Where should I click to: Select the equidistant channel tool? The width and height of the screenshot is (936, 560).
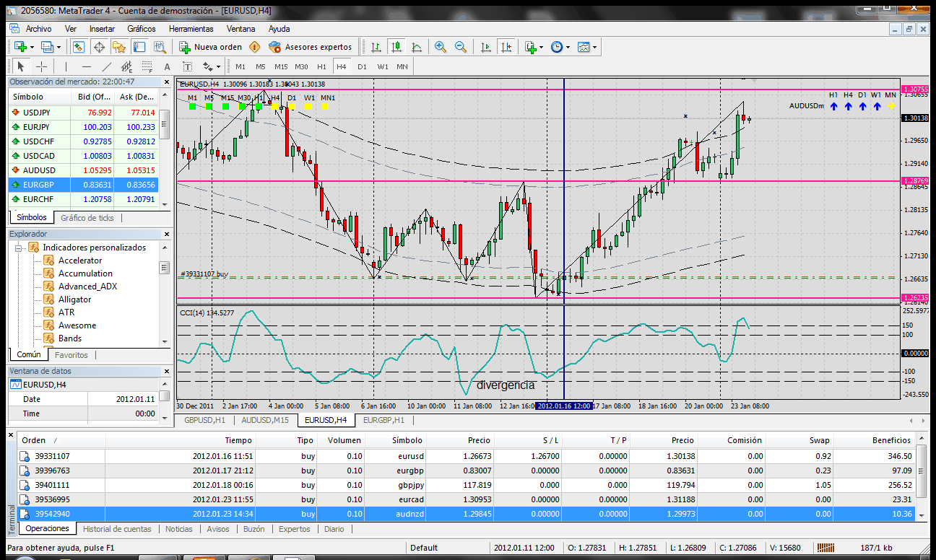point(127,66)
